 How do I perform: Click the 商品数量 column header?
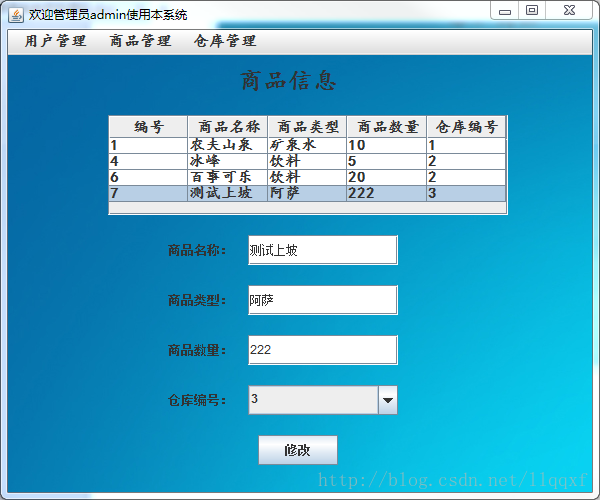click(387, 127)
